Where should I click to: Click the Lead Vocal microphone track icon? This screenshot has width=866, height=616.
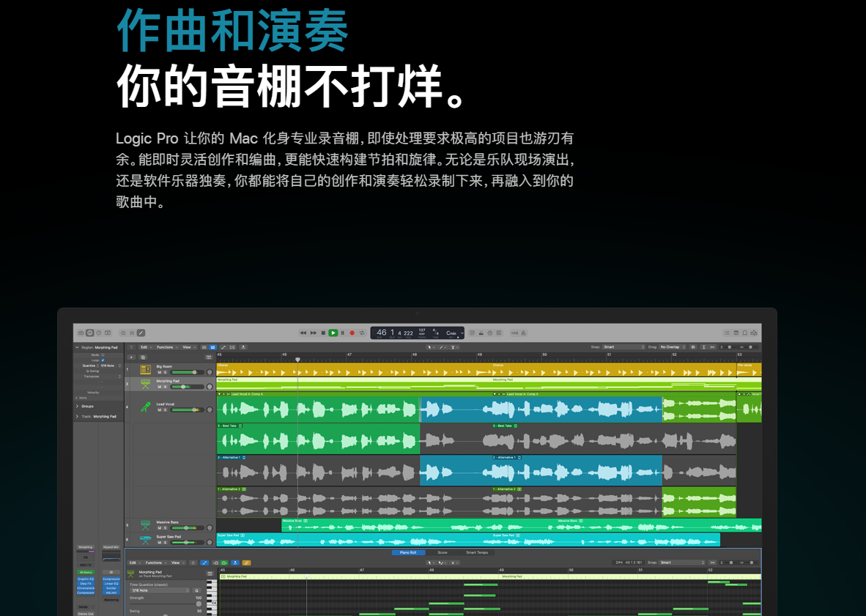145,407
